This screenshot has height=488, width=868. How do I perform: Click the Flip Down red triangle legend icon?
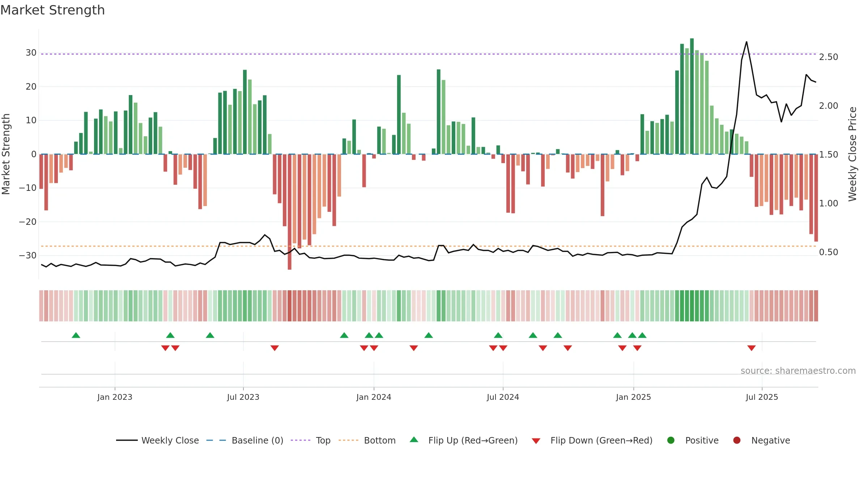[x=536, y=441]
